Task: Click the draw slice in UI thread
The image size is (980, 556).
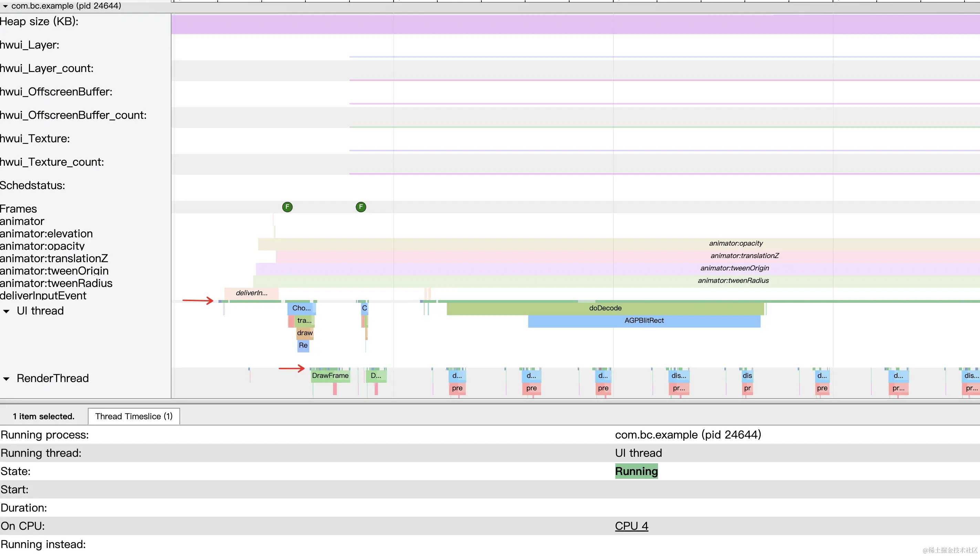Action: coord(304,333)
